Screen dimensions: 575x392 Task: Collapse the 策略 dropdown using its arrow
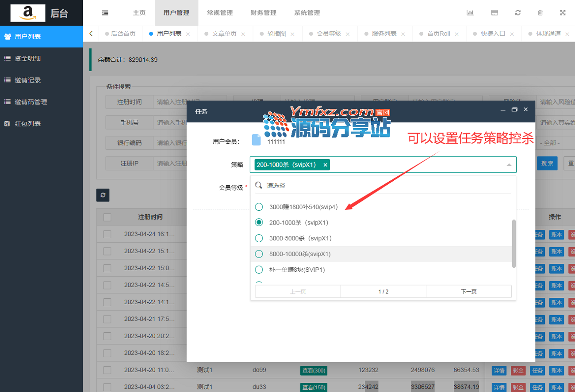tap(509, 165)
